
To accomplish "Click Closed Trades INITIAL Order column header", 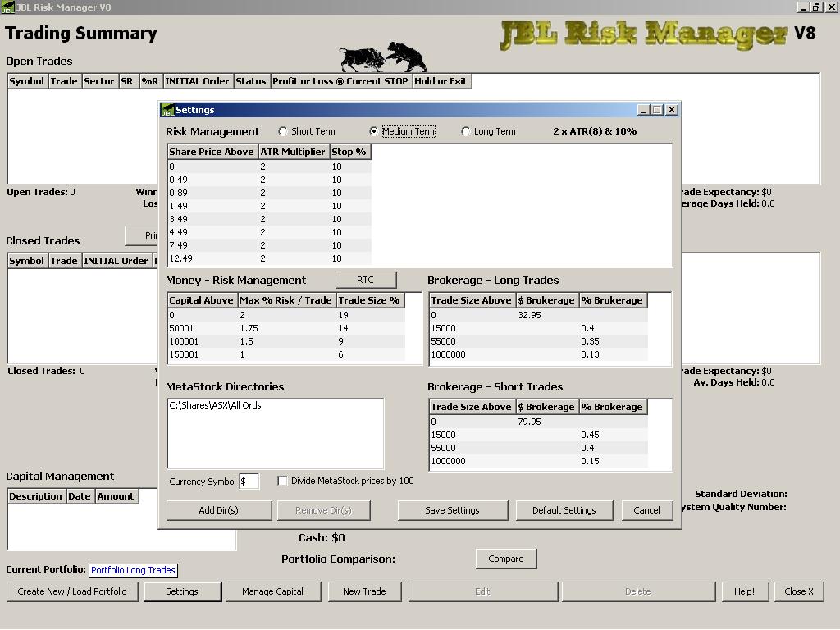I will [116, 261].
